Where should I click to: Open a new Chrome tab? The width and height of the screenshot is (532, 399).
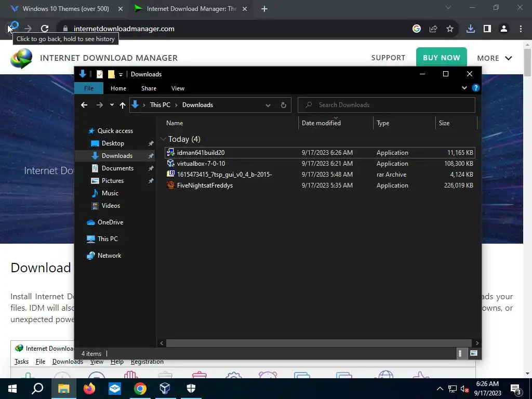(264, 9)
